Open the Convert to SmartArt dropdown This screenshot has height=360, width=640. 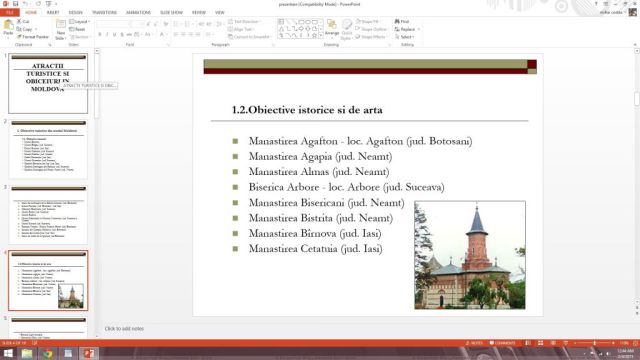coord(250,37)
